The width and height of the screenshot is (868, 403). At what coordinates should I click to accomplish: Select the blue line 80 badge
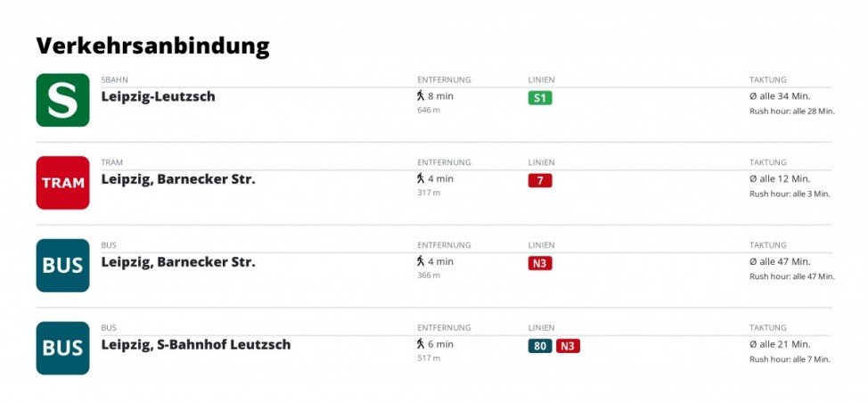(540, 347)
